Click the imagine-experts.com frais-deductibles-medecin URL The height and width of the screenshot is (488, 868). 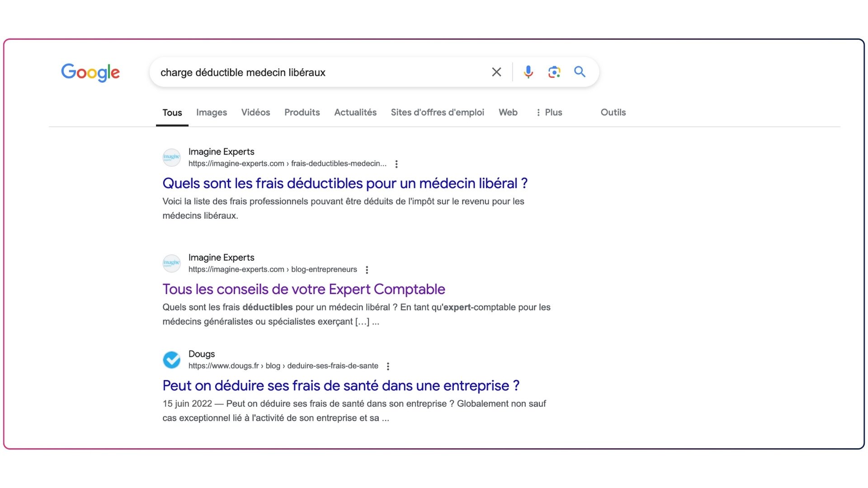pyautogui.click(x=288, y=164)
